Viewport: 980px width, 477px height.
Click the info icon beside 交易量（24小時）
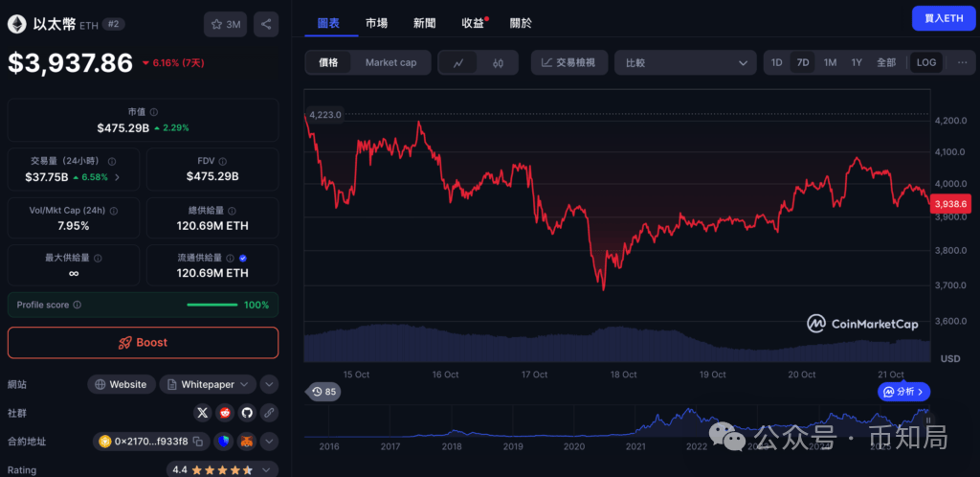pyautogui.click(x=112, y=161)
